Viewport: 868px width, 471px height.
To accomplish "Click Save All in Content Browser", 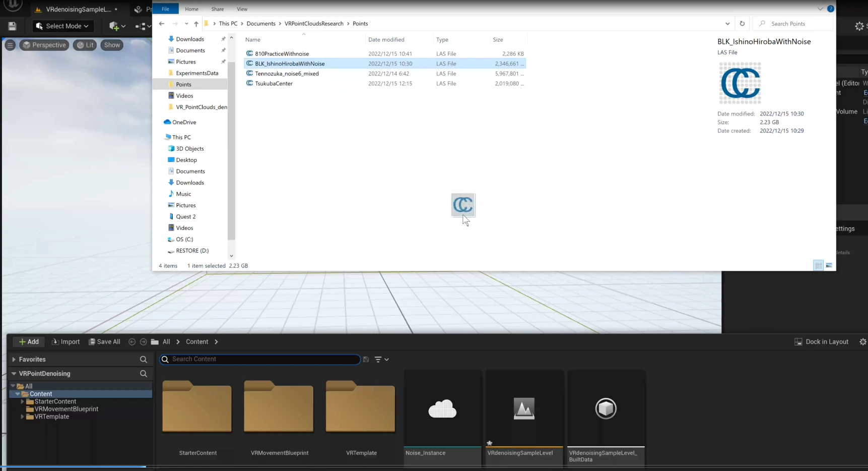I will [x=105, y=342].
